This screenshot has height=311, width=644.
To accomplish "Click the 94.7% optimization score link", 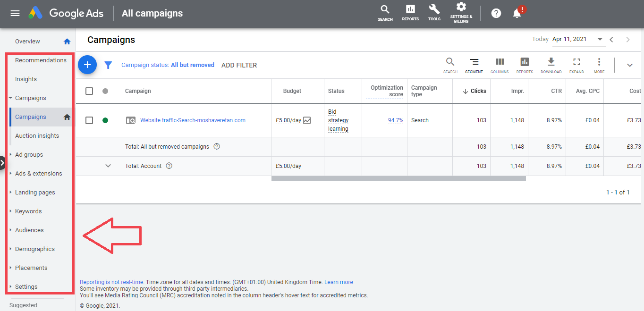I will tap(396, 120).
